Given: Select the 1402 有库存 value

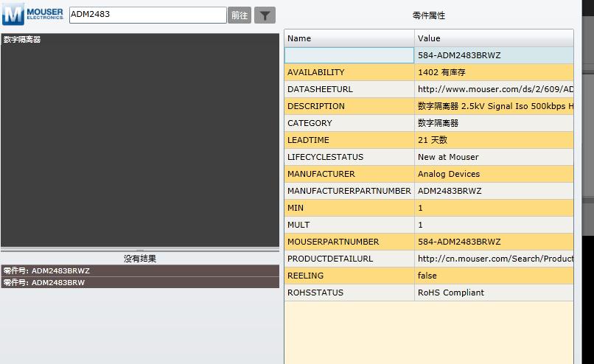Looking at the screenshot, I should 494,72.
